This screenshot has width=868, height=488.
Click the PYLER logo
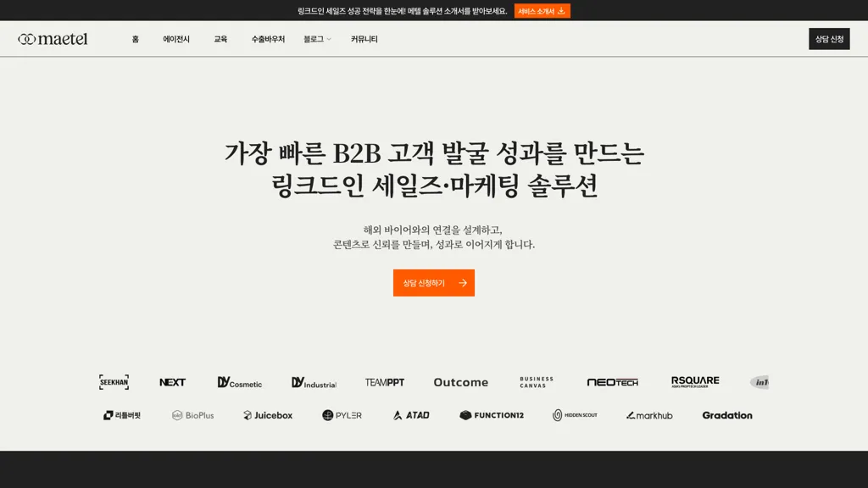coord(342,415)
